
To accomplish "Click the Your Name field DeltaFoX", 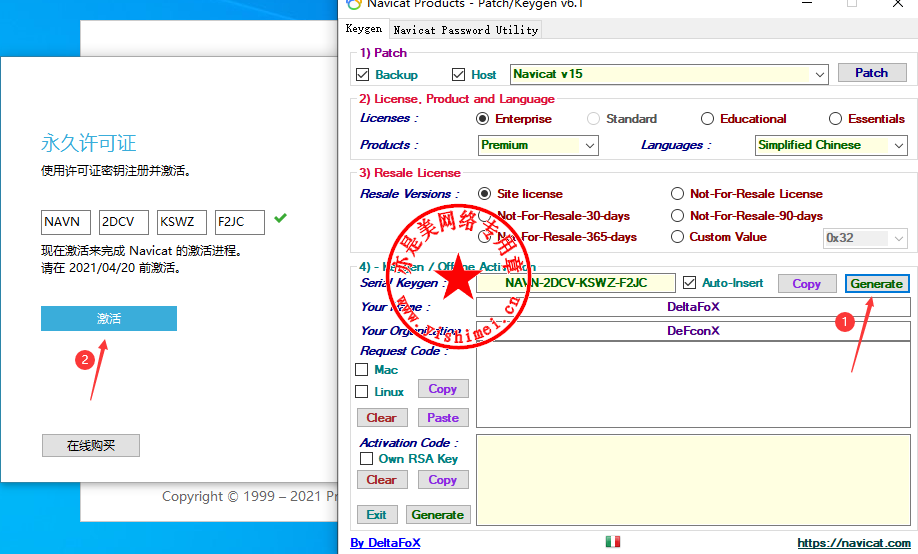I will 693,307.
